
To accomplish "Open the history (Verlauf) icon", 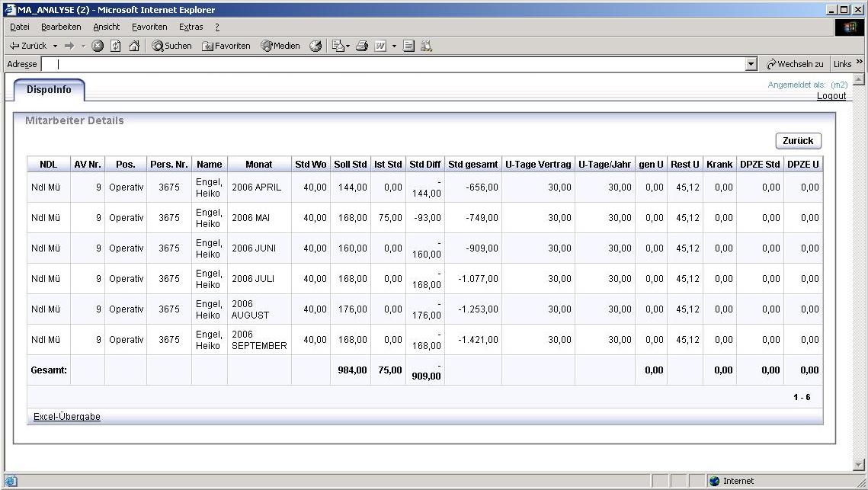I will coord(315,46).
